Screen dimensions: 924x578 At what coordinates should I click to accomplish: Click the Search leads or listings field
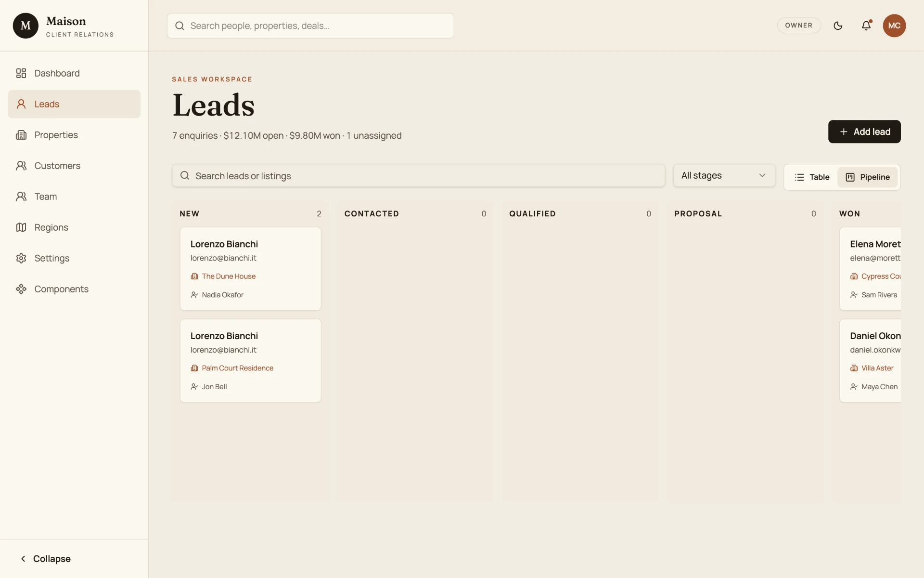(418, 176)
